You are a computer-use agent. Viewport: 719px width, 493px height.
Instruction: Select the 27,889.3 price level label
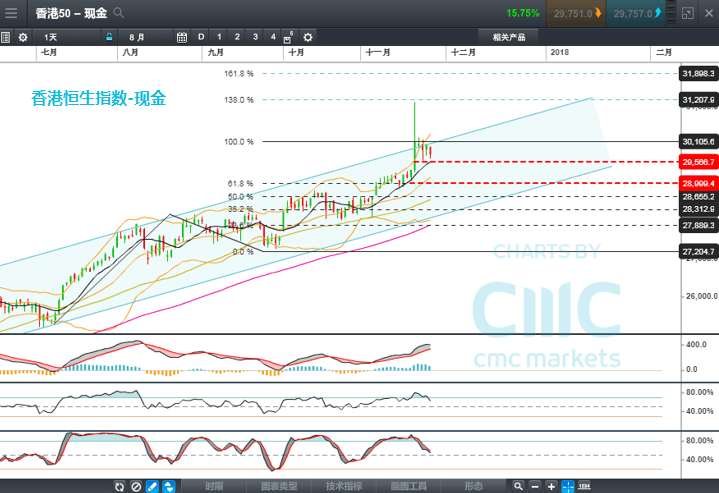pyautogui.click(x=698, y=225)
